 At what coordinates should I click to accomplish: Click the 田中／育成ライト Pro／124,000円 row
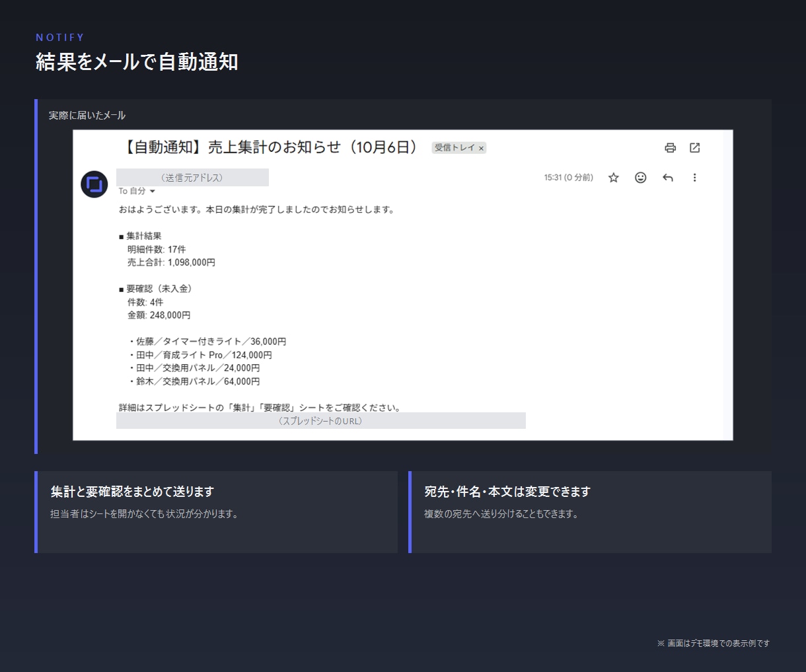200,355
